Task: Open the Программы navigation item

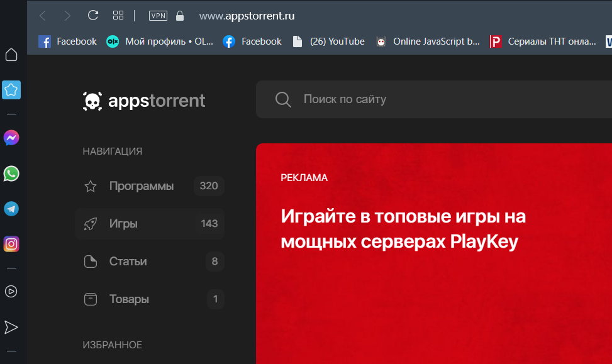Action: click(150, 185)
